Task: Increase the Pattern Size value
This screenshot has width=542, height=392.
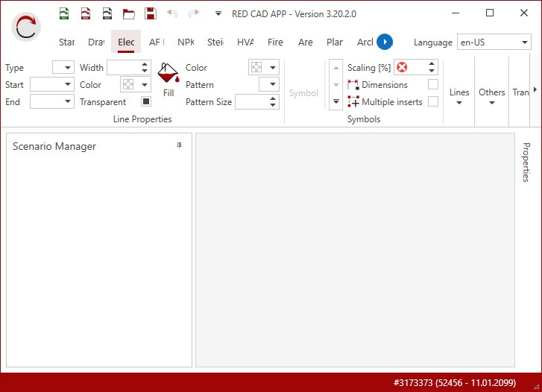Action: click(x=273, y=98)
